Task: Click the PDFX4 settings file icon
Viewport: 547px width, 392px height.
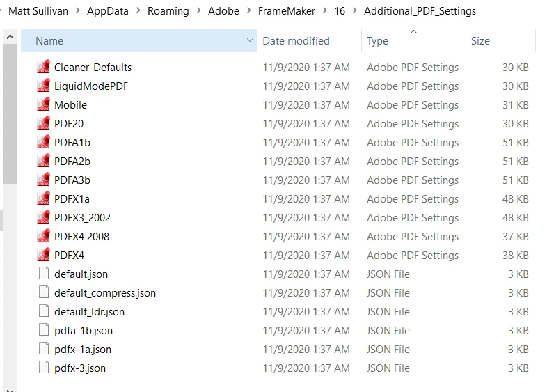Action: [44, 255]
